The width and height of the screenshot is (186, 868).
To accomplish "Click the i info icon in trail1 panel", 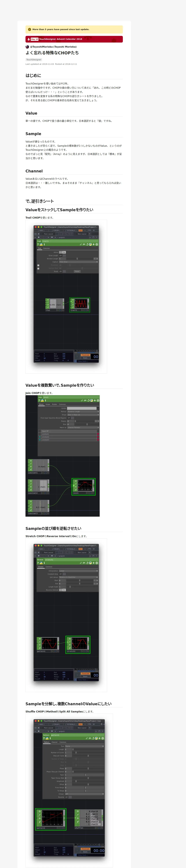I will [44, 245].
